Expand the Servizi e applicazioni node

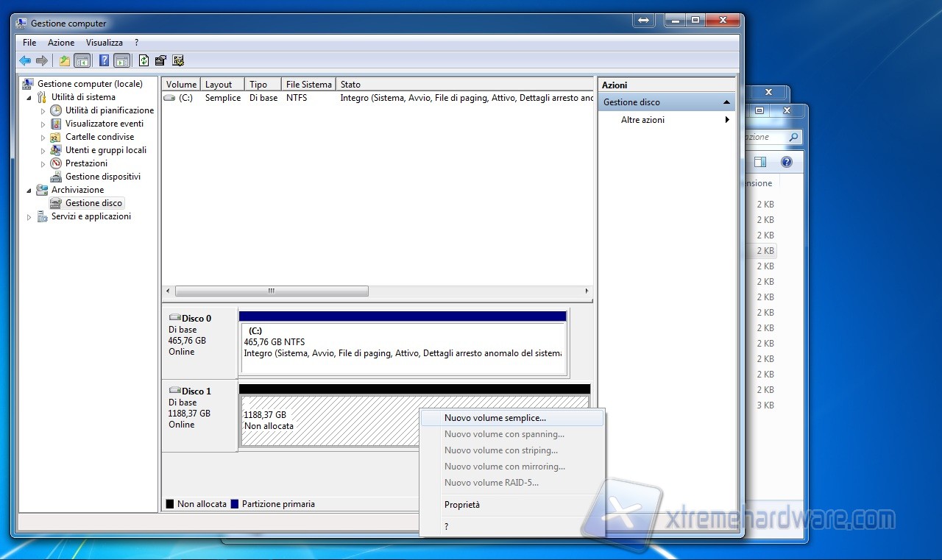pyautogui.click(x=29, y=217)
